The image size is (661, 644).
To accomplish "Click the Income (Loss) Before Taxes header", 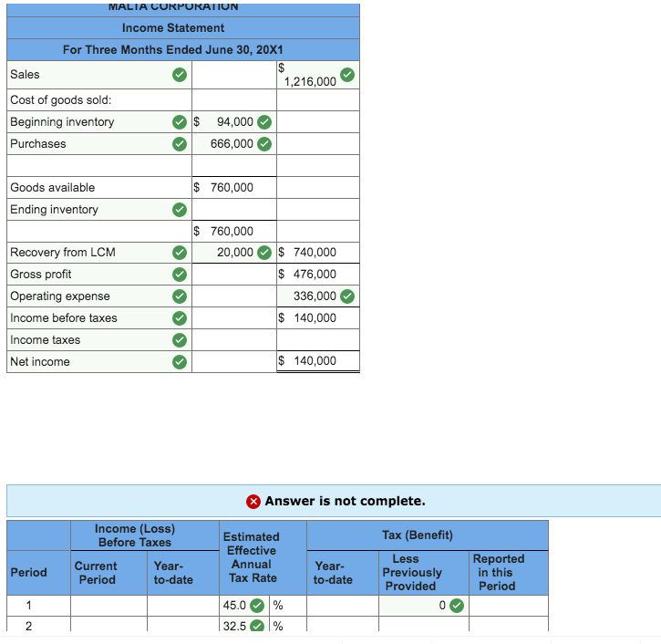I will point(135,535).
